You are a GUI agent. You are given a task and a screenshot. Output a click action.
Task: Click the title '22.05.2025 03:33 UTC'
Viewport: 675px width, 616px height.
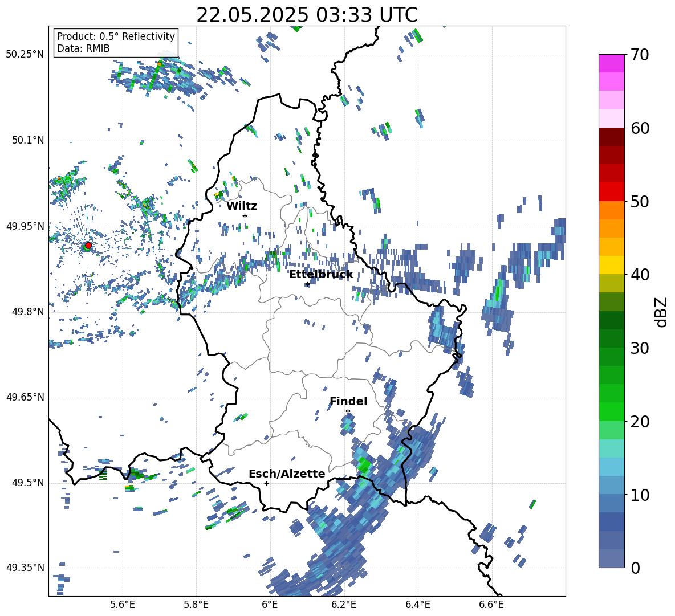pyautogui.click(x=307, y=15)
